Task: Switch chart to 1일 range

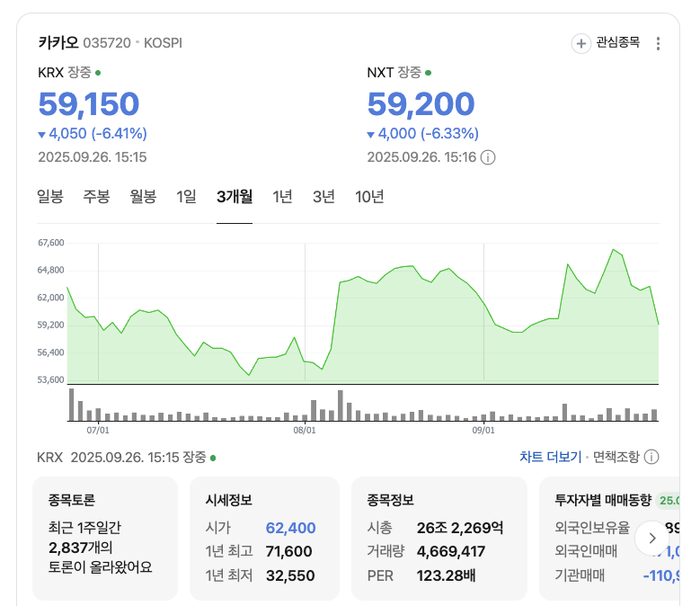Action: pyautogui.click(x=186, y=197)
